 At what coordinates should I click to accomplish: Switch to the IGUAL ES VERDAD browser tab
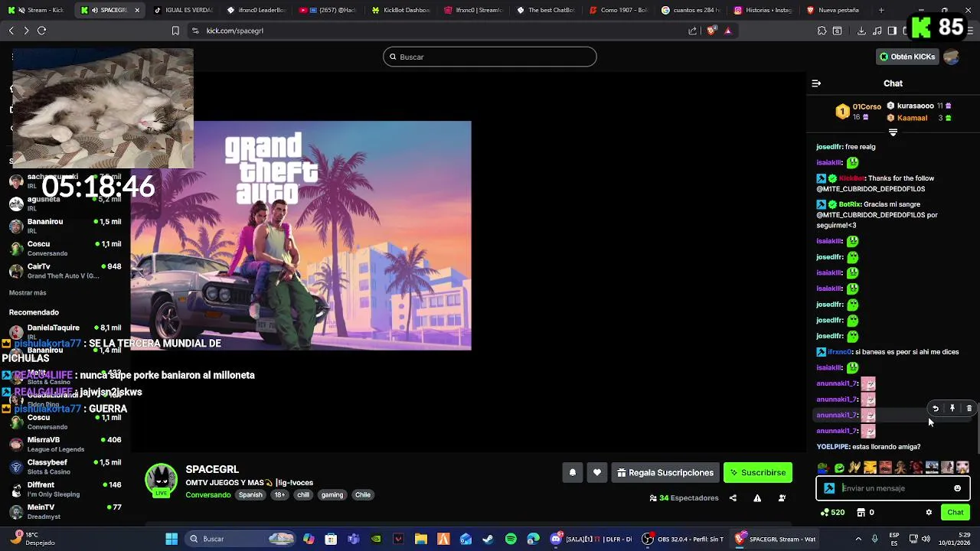[183, 10]
